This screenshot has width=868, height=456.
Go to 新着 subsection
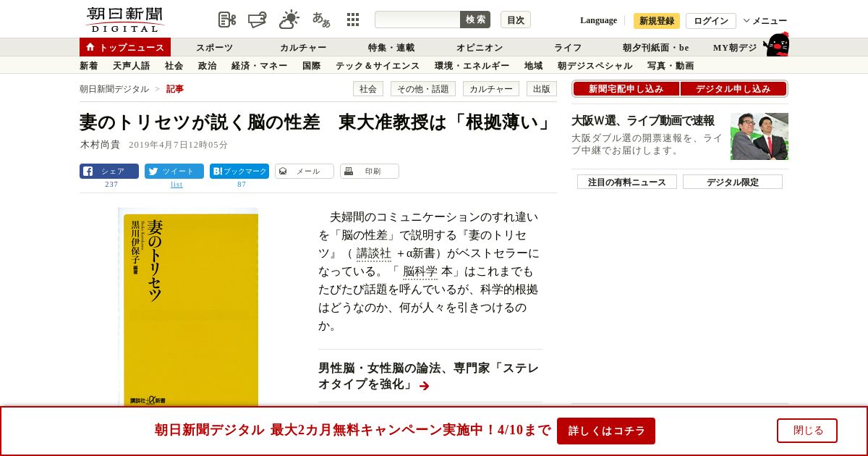click(x=89, y=66)
